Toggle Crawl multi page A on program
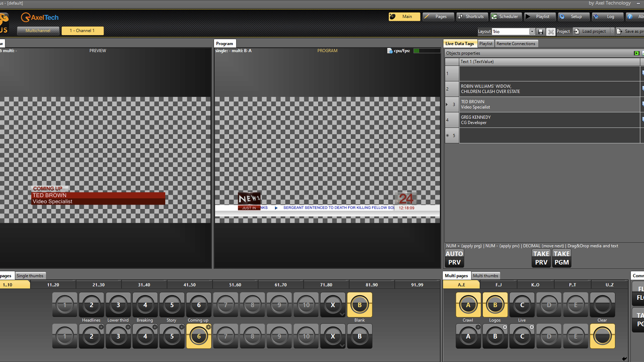This screenshot has width=644, height=362. pos(468,305)
